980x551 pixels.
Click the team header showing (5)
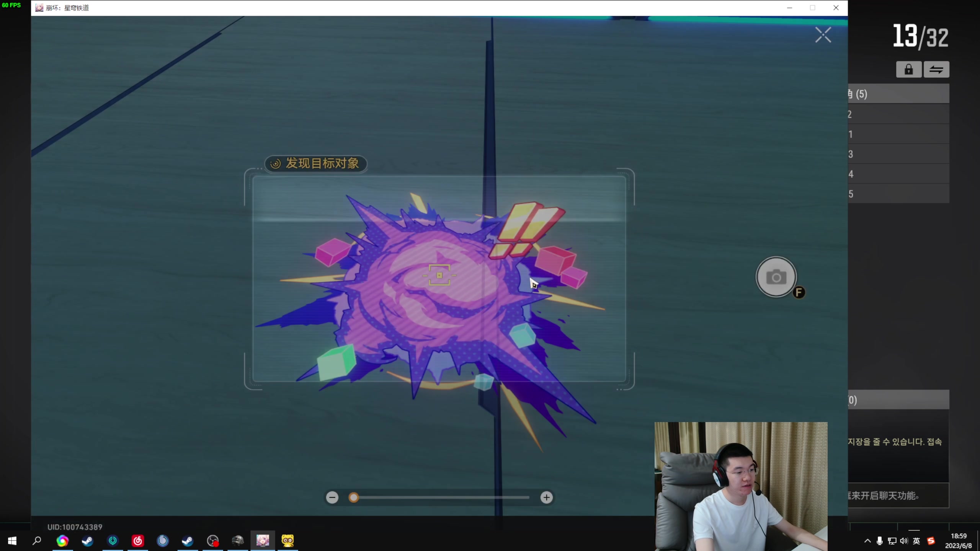click(898, 94)
